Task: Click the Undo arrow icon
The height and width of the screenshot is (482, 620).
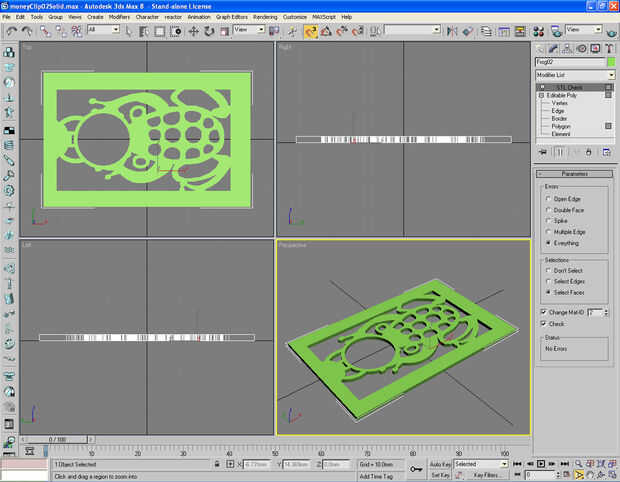Action: click(11, 31)
